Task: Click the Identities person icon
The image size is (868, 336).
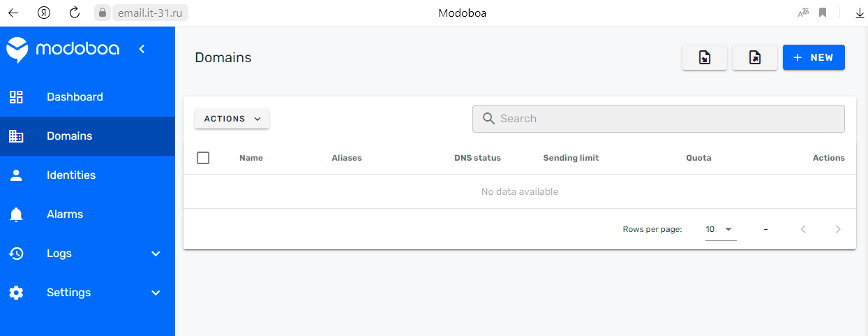Action: (16, 175)
